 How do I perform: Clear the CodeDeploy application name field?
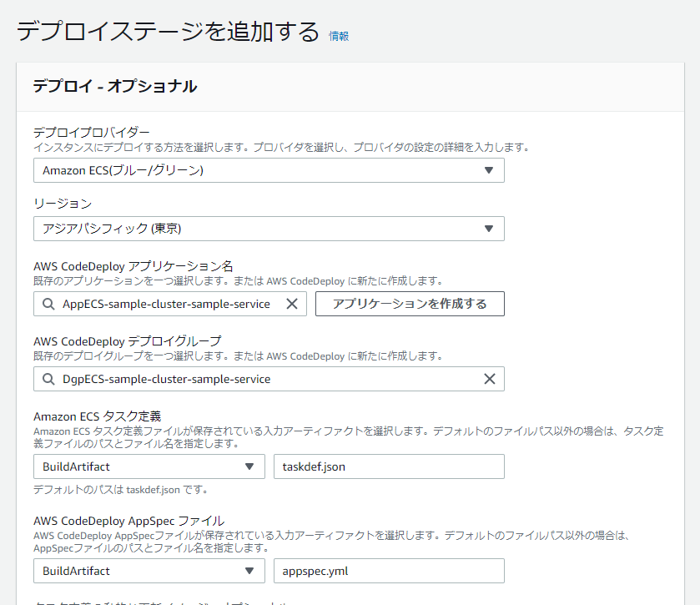(x=292, y=304)
